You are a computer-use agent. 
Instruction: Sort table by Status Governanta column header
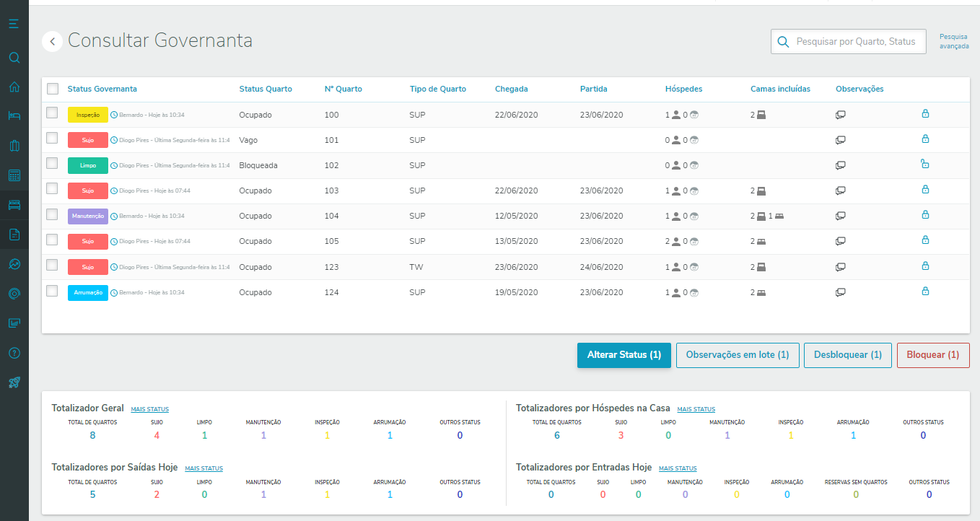[102, 89]
